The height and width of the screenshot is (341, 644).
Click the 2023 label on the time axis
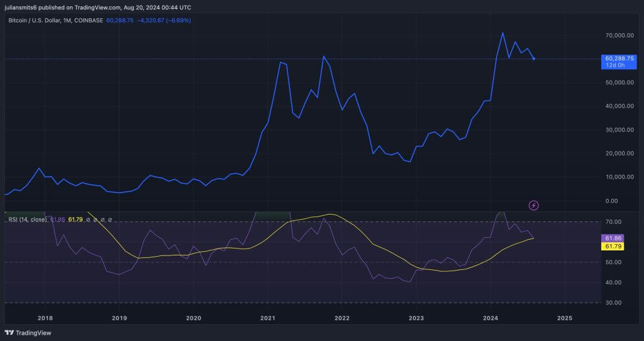pyautogui.click(x=416, y=318)
